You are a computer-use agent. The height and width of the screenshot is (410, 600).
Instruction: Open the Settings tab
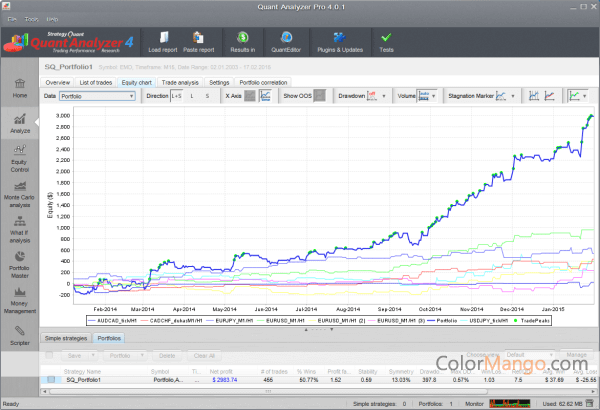[219, 82]
